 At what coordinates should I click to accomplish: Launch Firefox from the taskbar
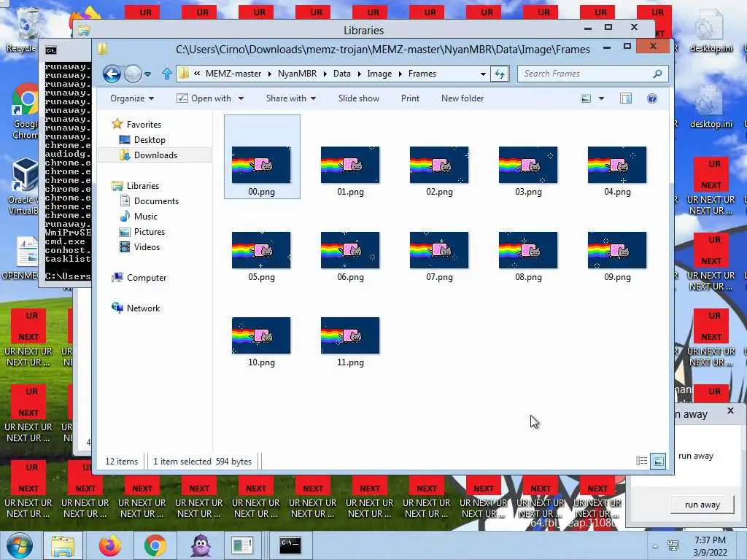coord(110,545)
